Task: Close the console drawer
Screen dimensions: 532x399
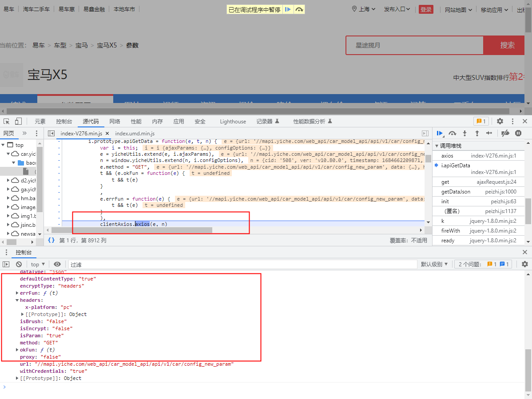Action: click(x=525, y=252)
